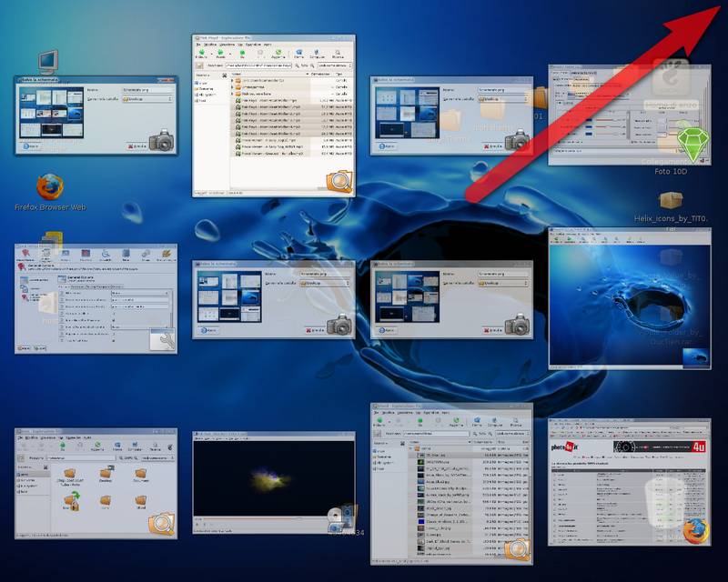Click the help button in the highlighted screenshot dialog
This screenshot has height=582, width=728.
coord(31,146)
